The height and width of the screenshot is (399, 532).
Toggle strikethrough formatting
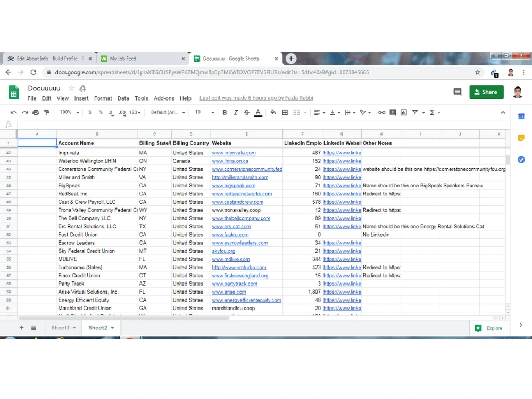247,112
